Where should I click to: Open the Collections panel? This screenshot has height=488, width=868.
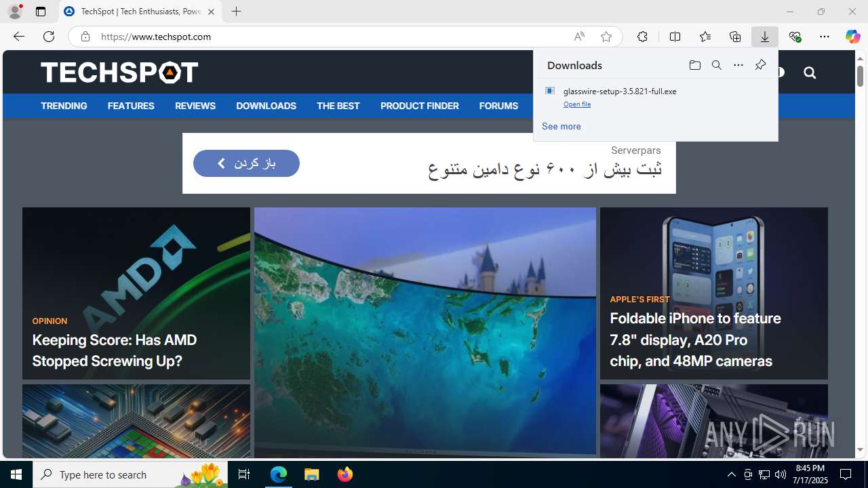click(735, 37)
